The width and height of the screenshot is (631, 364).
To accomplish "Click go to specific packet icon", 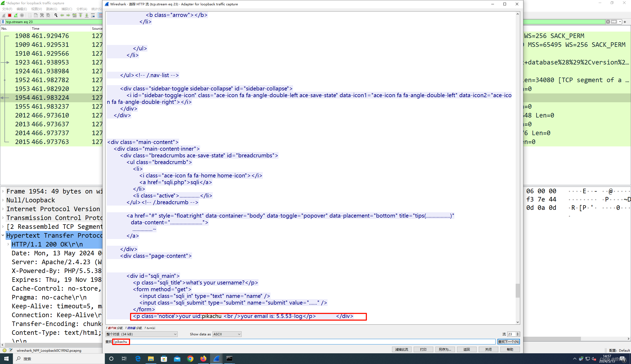I will [74, 15].
